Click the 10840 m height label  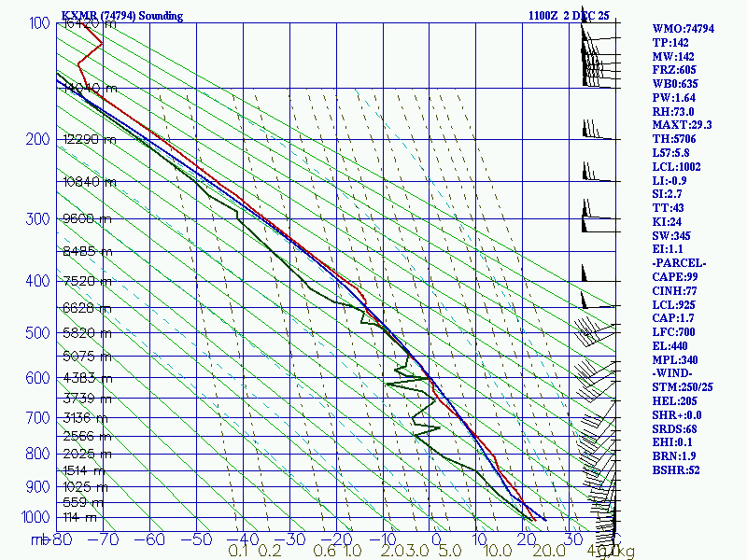tap(90, 182)
